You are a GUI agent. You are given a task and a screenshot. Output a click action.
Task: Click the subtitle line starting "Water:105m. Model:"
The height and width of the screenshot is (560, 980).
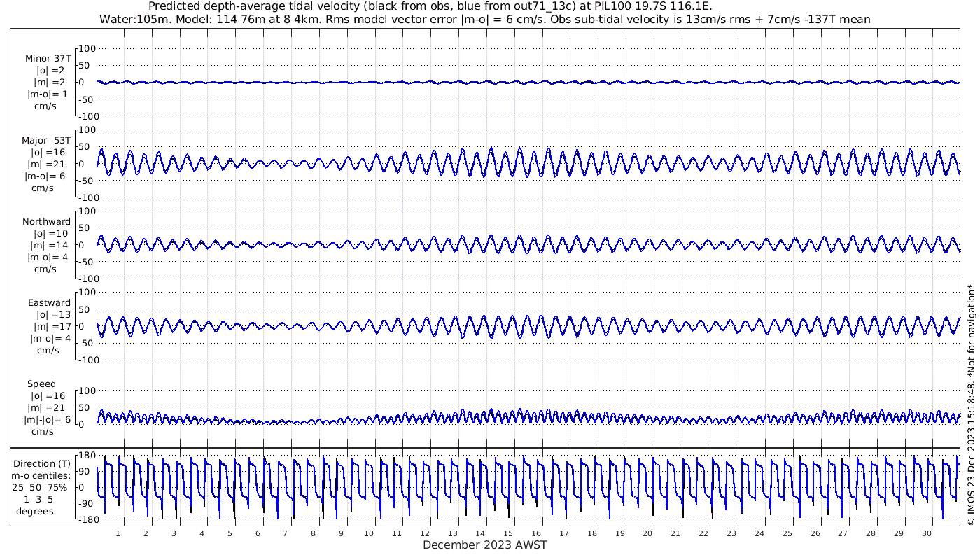486,20
